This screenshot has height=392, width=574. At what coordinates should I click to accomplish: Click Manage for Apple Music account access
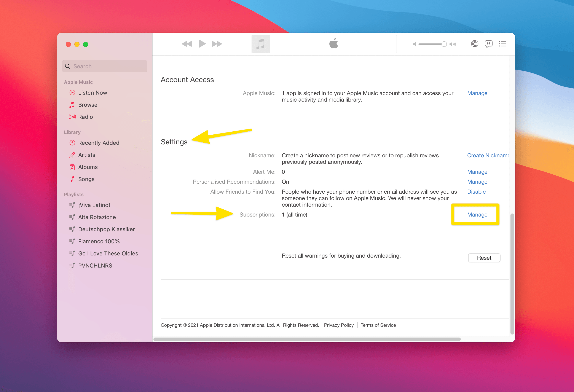pyautogui.click(x=477, y=93)
